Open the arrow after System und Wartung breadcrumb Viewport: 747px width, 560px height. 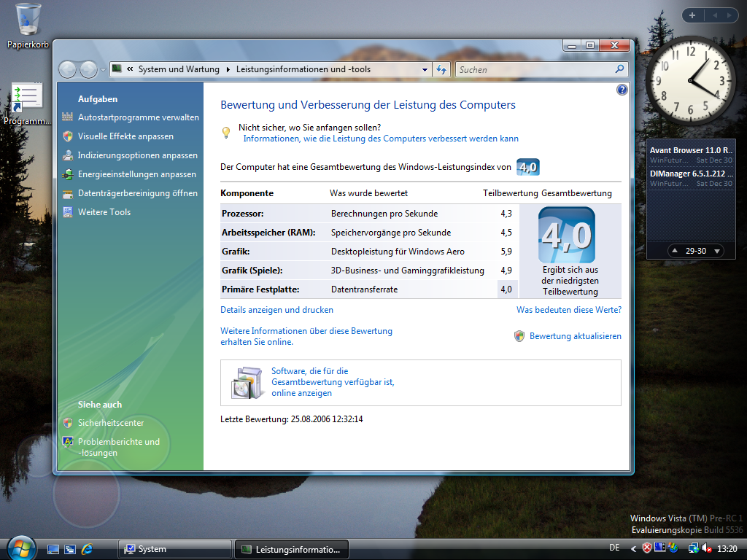tap(228, 69)
